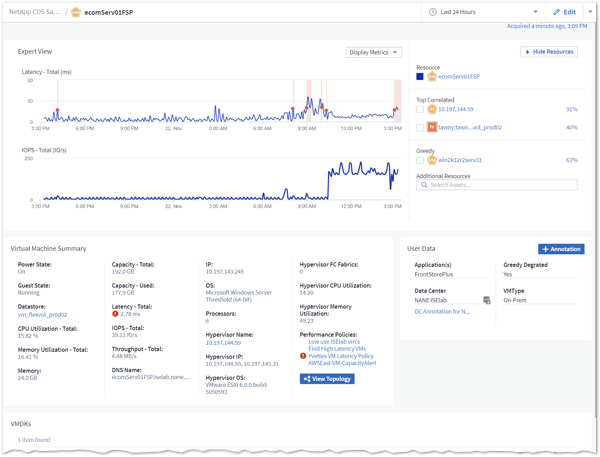
Task: Click the pencil icon on the Edit button
Action: (556, 12)
